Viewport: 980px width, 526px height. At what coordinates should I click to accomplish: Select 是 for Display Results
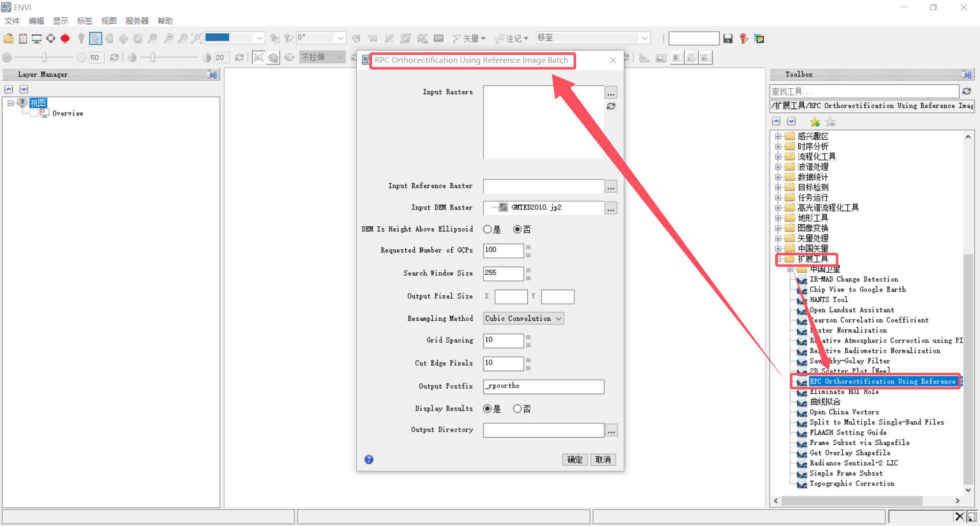pos(487,409)
